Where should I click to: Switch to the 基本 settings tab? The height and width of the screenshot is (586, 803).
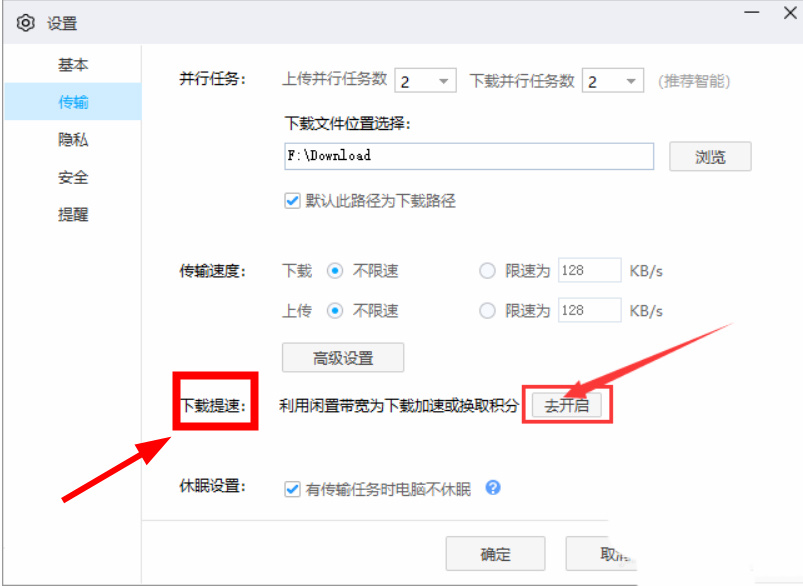tap(73, 64)
